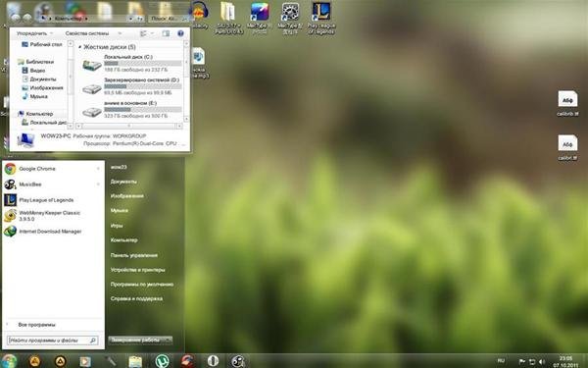Select Библиотеки in Explorer navigation pane
Screen dimensions: 588x368
[x=36, y=62]
